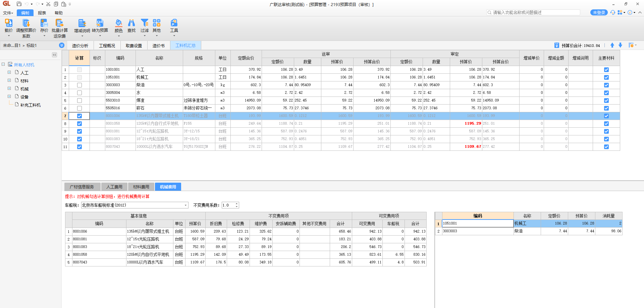Open the 材料费用 bottom tab
This screenshot has height=308, width=644.
point(141,187)
